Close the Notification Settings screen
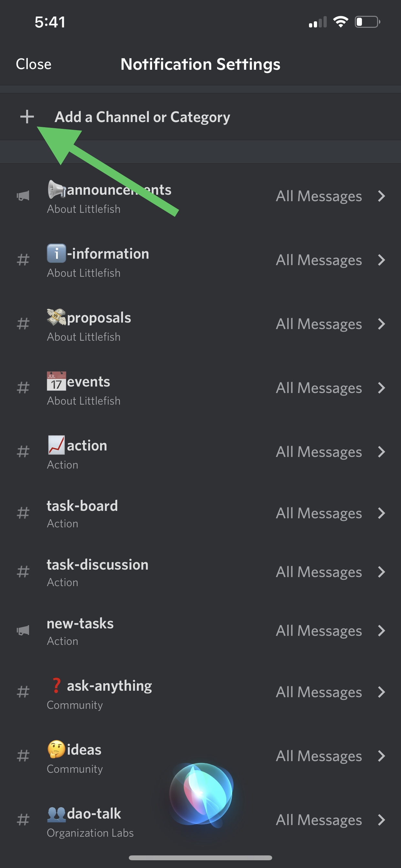The width and height of the screenshot is (401, 868). [34, 64]
